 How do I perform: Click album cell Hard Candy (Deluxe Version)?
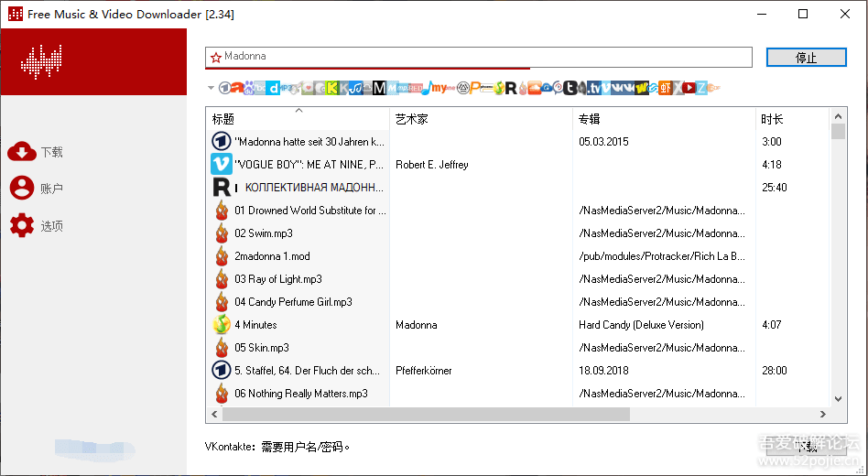[x=641, y=325]
